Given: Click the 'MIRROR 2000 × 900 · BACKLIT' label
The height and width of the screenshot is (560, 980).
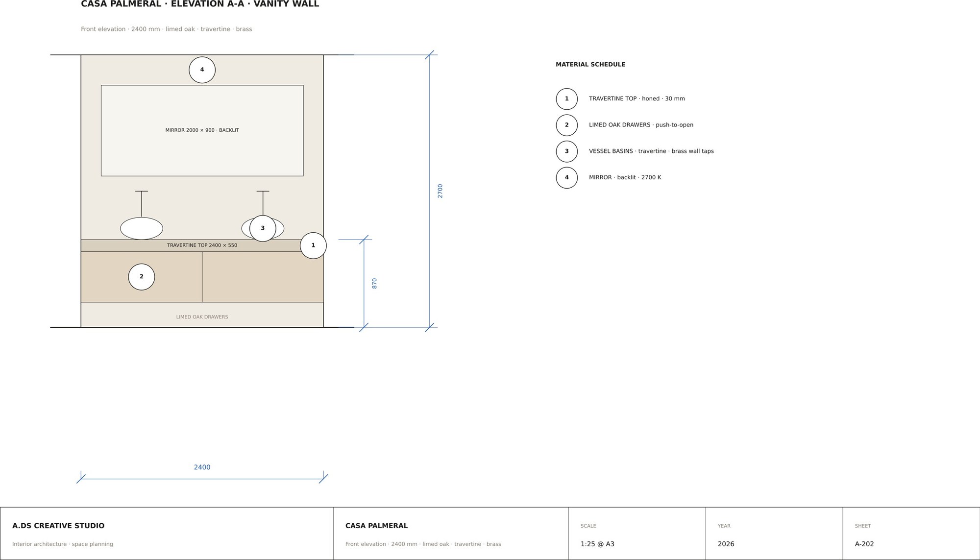Looking at the screenshot, I should (x=202, y=130).
